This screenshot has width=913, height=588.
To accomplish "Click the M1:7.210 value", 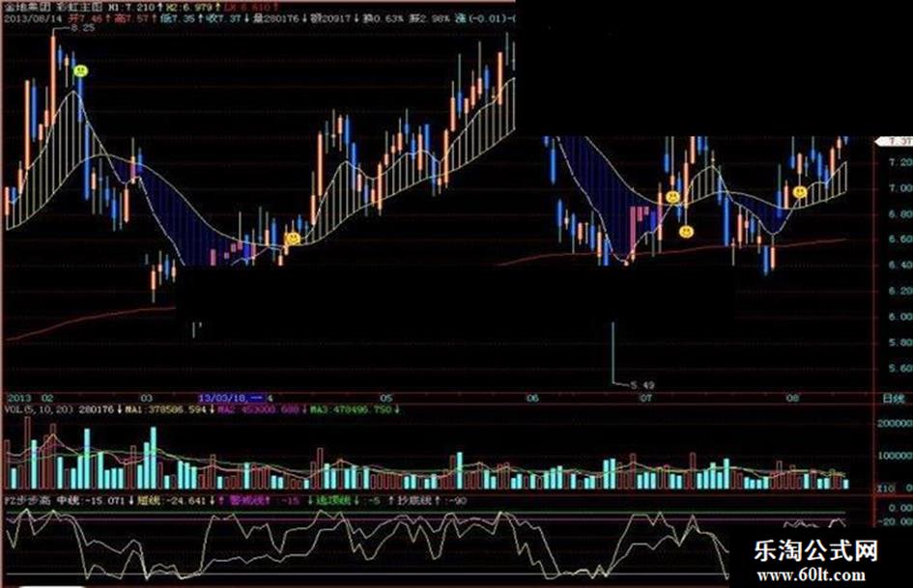I will tap(132, 8).
